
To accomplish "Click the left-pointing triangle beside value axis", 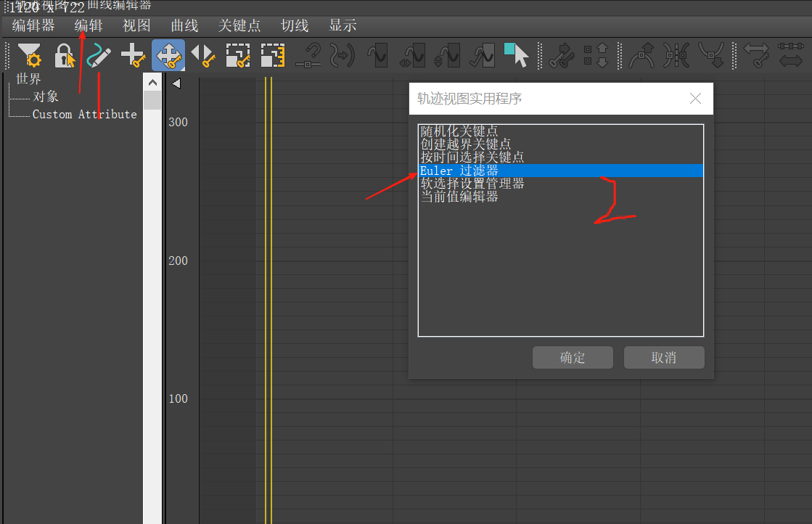I will point(176,83).
